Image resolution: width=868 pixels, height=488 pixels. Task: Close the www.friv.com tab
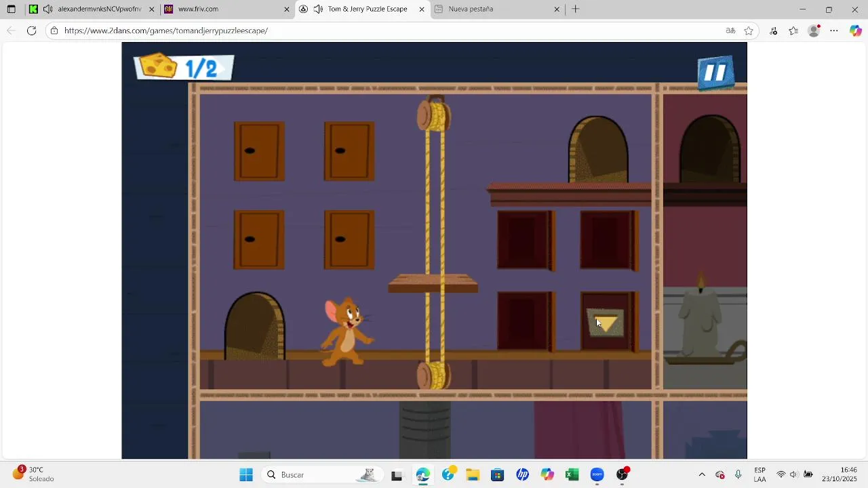coord(287,9)
